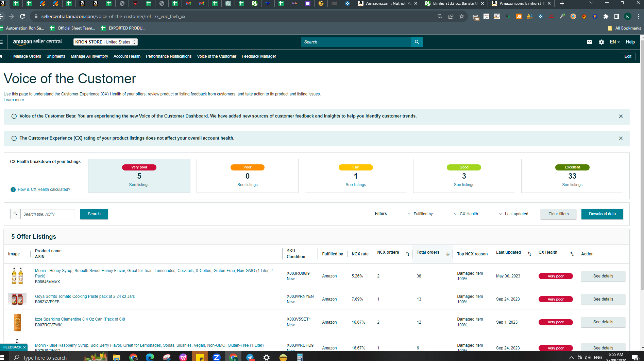Open the KRON STORE marketplace switcher
The height and width of the screenshot is (361, 644).
tap(106, 42)
